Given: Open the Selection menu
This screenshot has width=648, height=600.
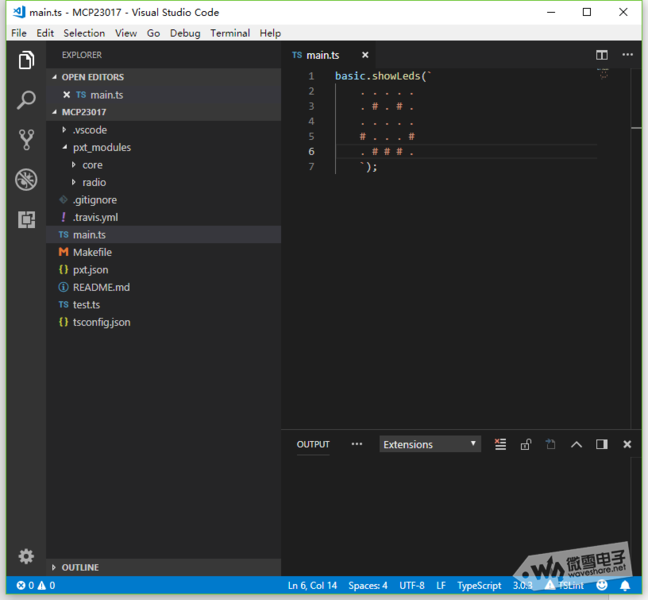Looking at the screenshot, I should [x=84, y=33].
